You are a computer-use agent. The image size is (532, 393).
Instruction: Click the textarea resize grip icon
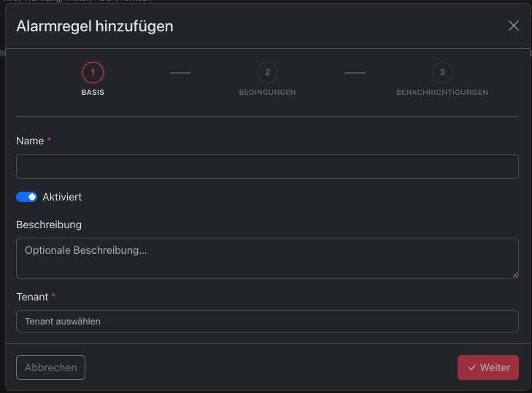click(x=515, y=275)
